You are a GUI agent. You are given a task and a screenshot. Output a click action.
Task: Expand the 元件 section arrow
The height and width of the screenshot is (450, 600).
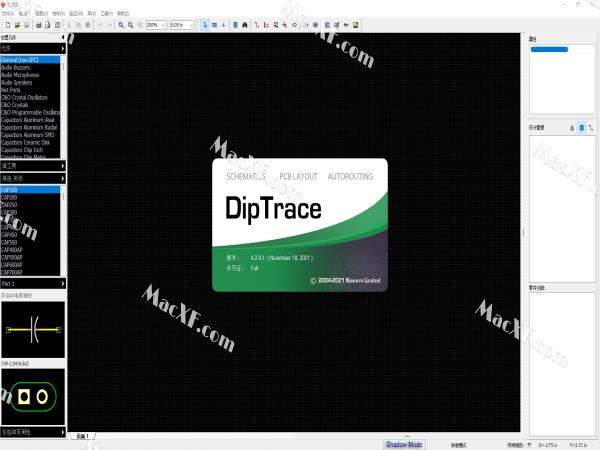[x=63, y=49]
